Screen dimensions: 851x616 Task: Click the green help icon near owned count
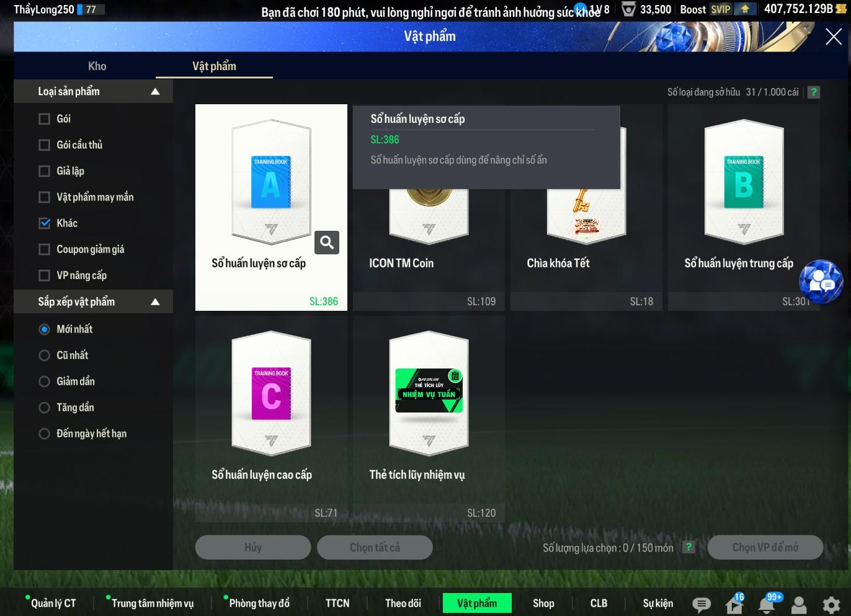(814, 92)
